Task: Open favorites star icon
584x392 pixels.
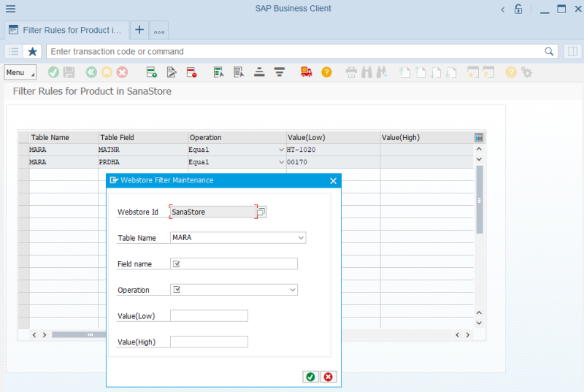Action: tap(32, 51)
